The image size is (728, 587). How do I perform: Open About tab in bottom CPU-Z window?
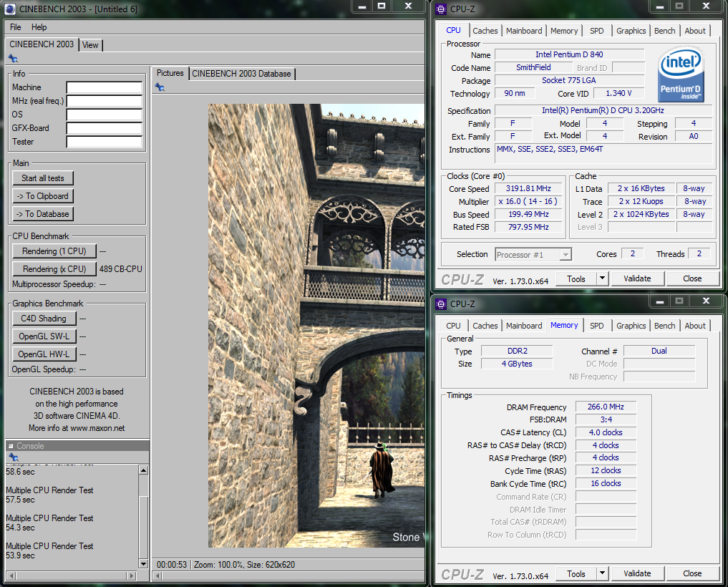[x=695, y=326]
